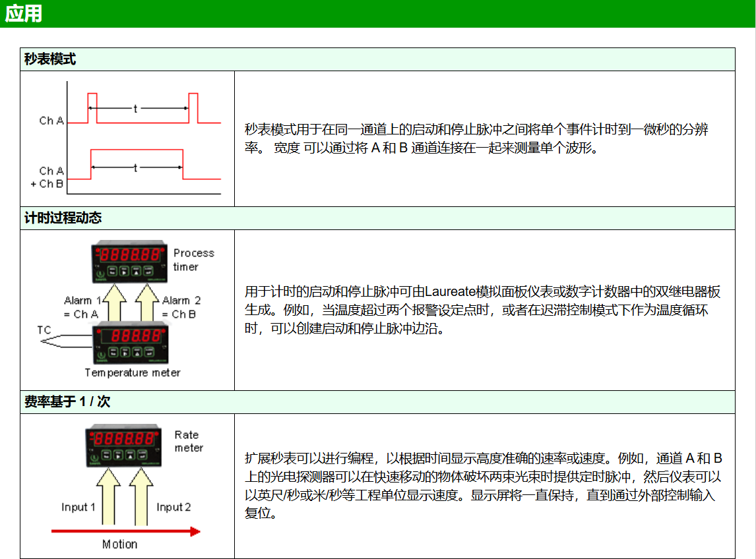The width and height of the screenshot is (756, 559).
Task: Click the Input 1 label
Action: click(x=78, y=507)
